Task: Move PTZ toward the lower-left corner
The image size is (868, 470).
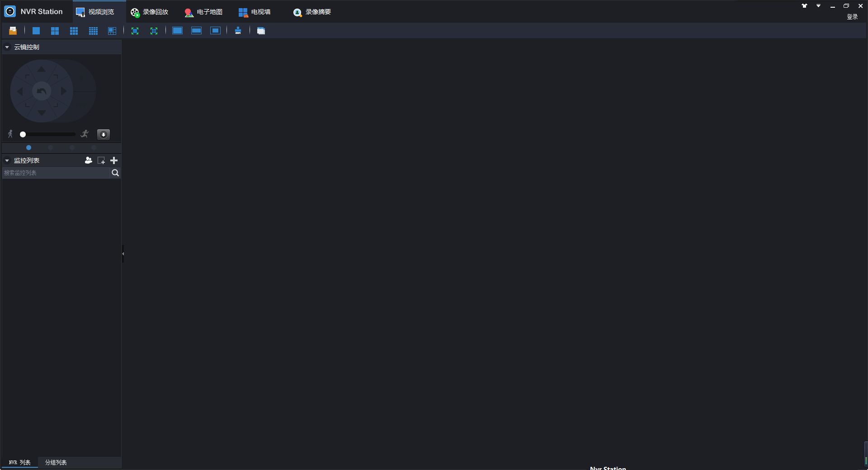Action: [27, 105]
